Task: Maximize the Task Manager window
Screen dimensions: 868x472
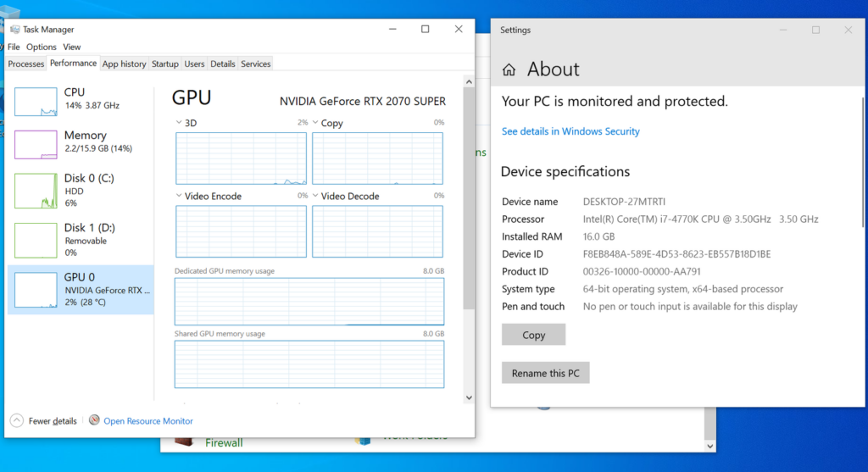Action: click(426, 29)
